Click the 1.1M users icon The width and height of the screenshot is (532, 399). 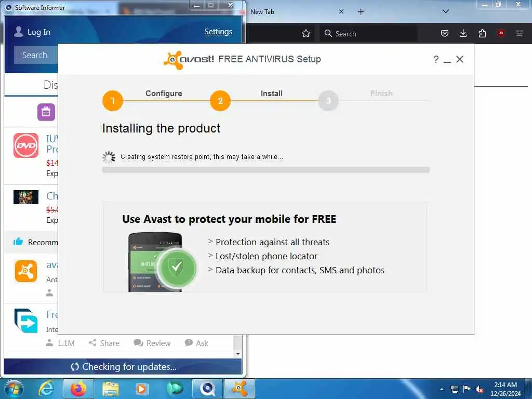(49, 343)
